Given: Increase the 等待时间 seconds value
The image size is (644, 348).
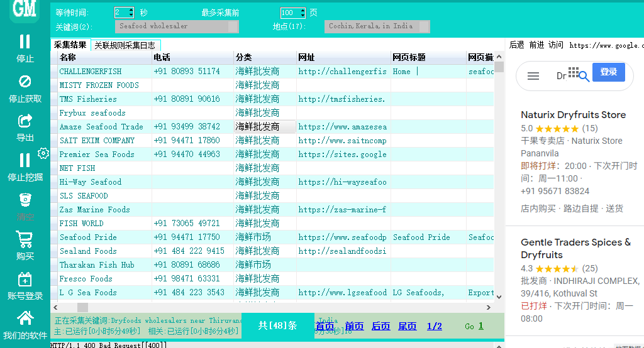Looking at the screenshot, I should coord(131,10).
